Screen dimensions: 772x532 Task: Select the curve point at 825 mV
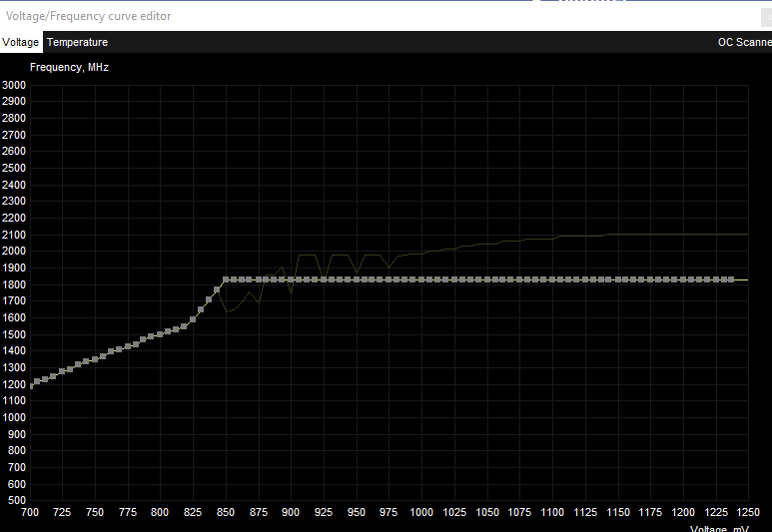click(193, 319)
